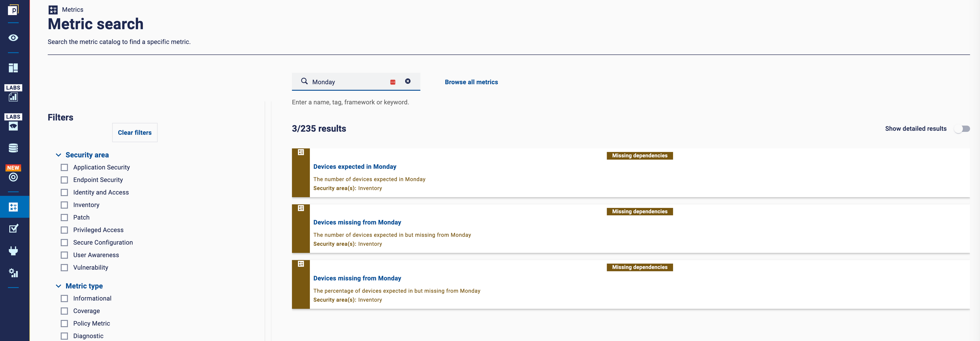Enable the Show detailed results toggle

[962, 129]
